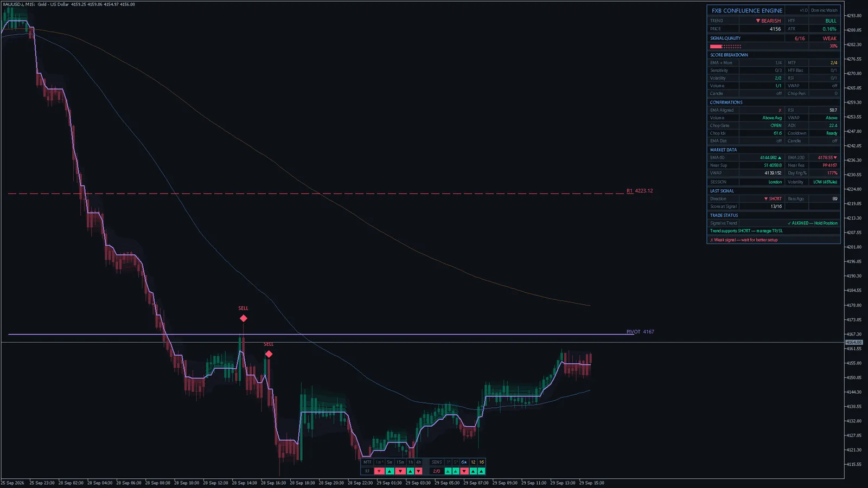868x488 pixels.
Task: Click the EMA Aligned red X mark
Action: click(x=780, y=110)
